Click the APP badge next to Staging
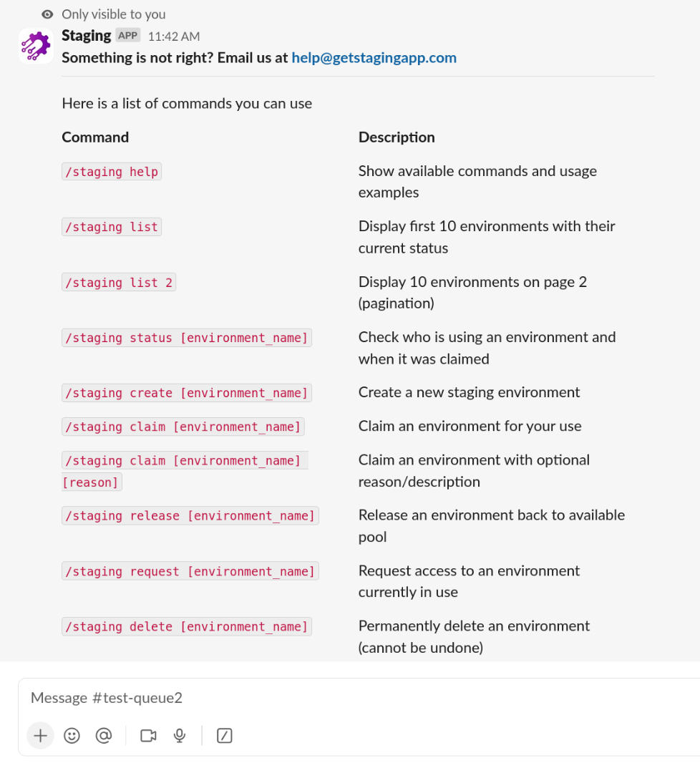 (128, 36)
